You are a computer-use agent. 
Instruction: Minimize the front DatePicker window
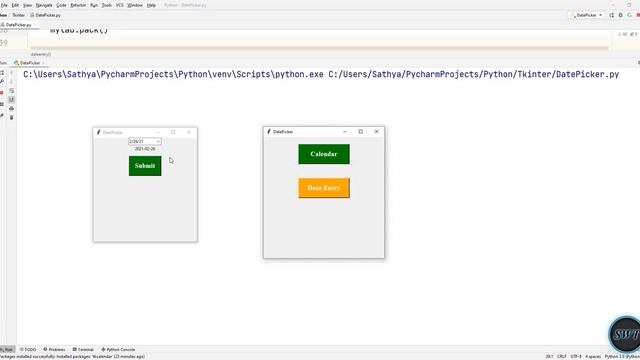click(345, 131)
